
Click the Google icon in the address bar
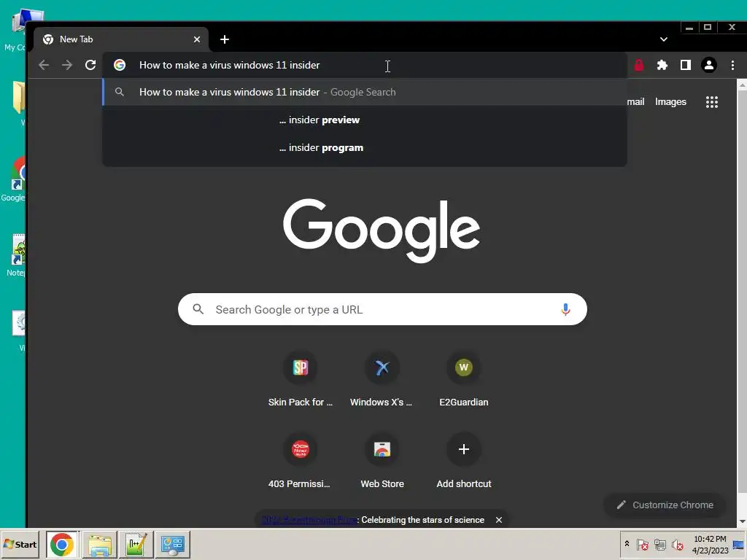tap(120, 65)
